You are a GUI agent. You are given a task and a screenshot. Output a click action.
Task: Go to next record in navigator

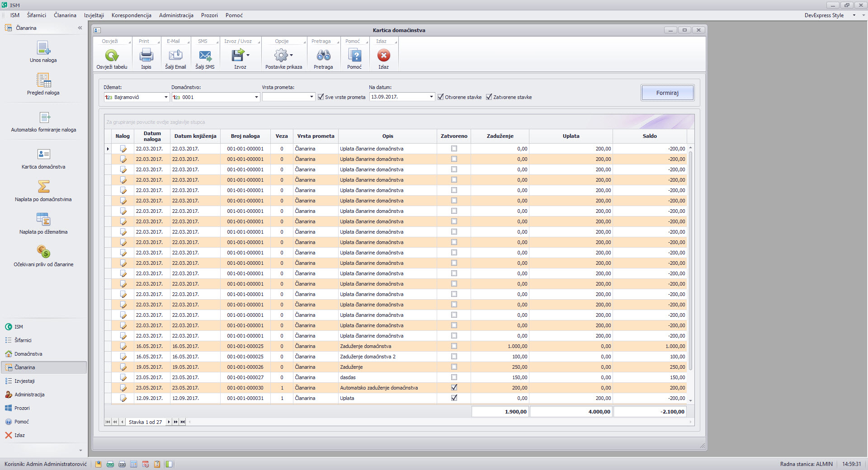169,422
